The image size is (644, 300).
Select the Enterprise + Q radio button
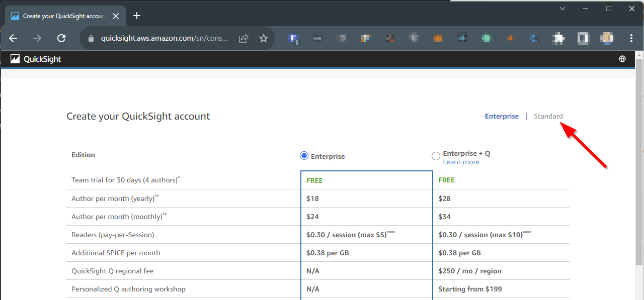click(436, 156)
